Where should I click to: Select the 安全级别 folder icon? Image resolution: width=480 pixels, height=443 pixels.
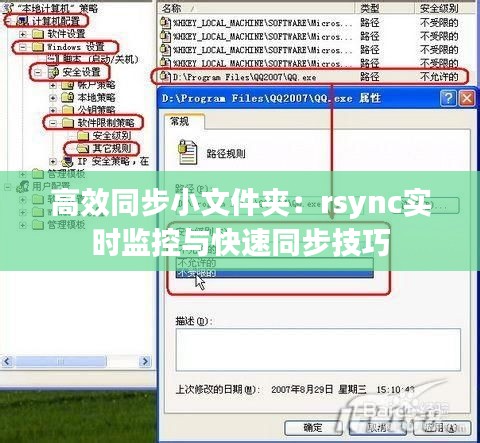pos(83,136)
